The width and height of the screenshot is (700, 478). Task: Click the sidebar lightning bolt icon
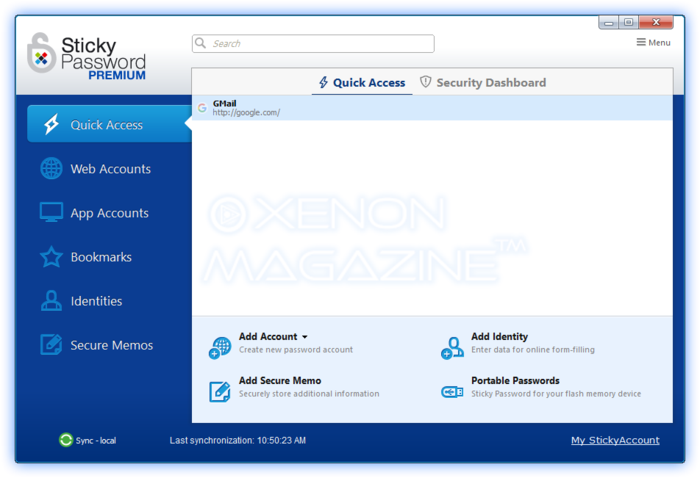51,124
